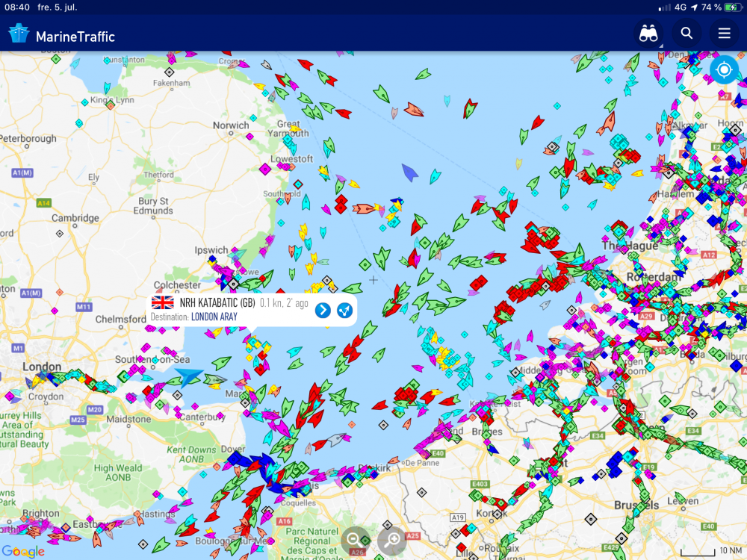Follow the LONDON ARAY destination link
This screenshot has height=560, width=747.
(214, 317)
